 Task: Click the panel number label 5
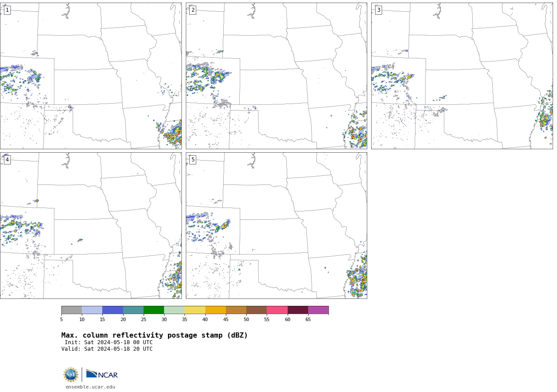coord(193,160)
